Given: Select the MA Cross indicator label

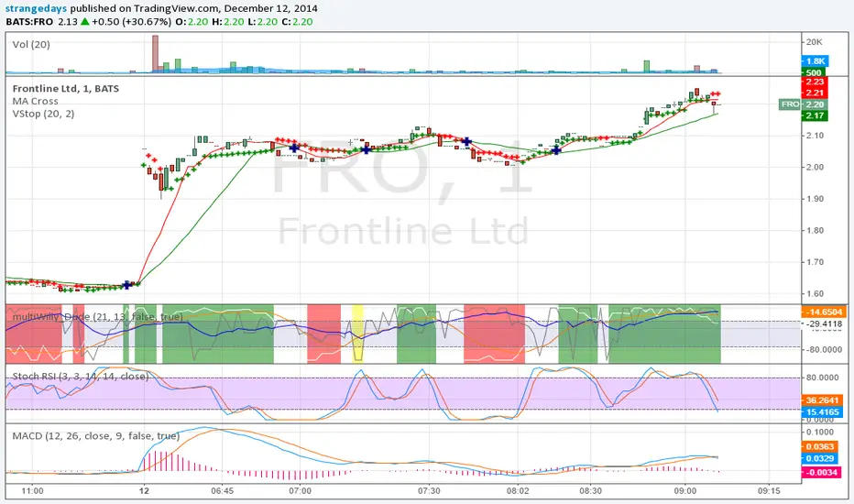Looking at the screenshot, I should coord(35,102).
